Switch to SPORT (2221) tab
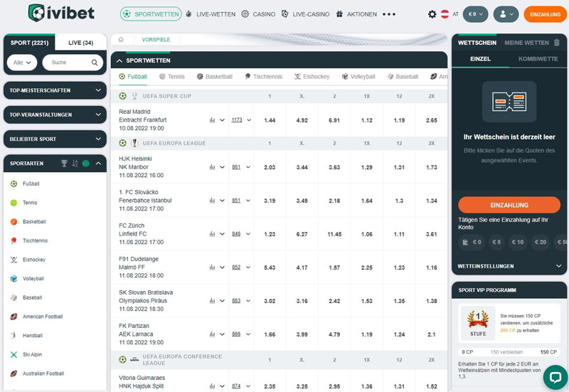Screen dimensions: 569x392 point(29,43)
